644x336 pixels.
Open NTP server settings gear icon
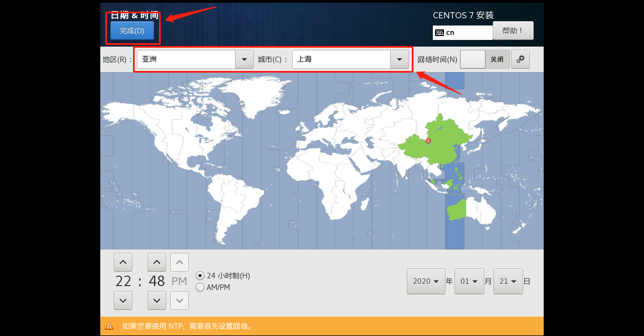pyautogui.click(x=520, y=59)
